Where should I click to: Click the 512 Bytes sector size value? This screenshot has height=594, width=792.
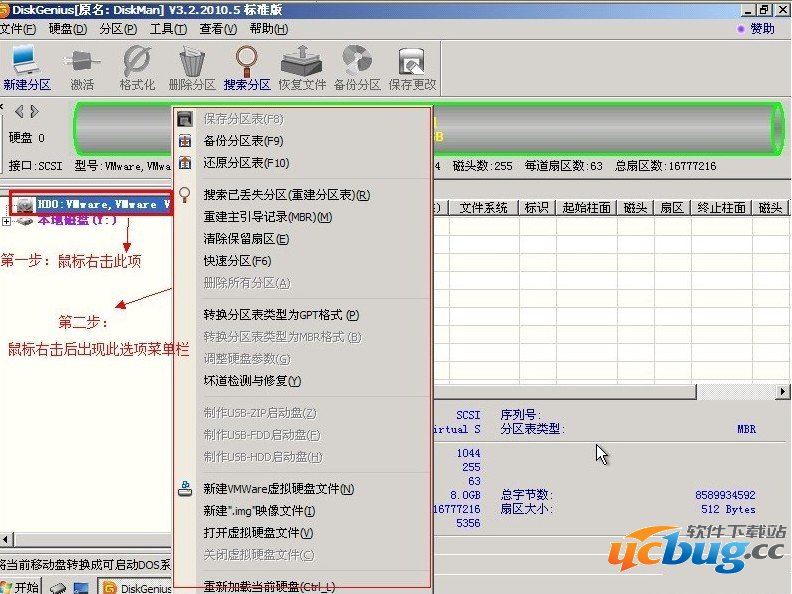[x=728, y=509]
